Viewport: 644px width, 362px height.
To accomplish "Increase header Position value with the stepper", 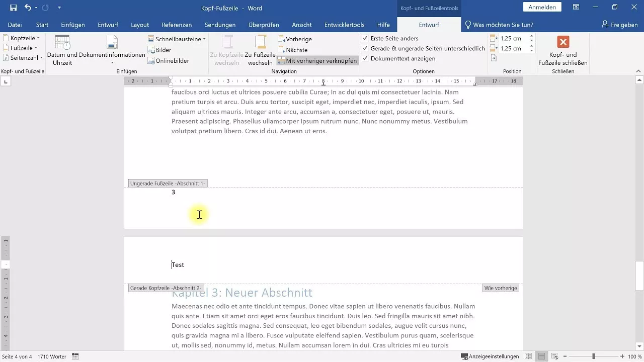I will pyautogui.click(x=531, y=35).
